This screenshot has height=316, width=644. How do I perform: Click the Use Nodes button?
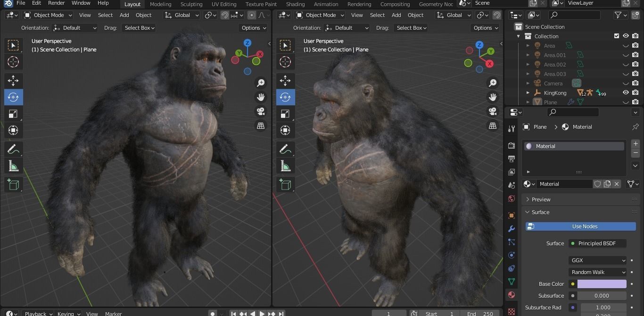click(x=580, y=226)
